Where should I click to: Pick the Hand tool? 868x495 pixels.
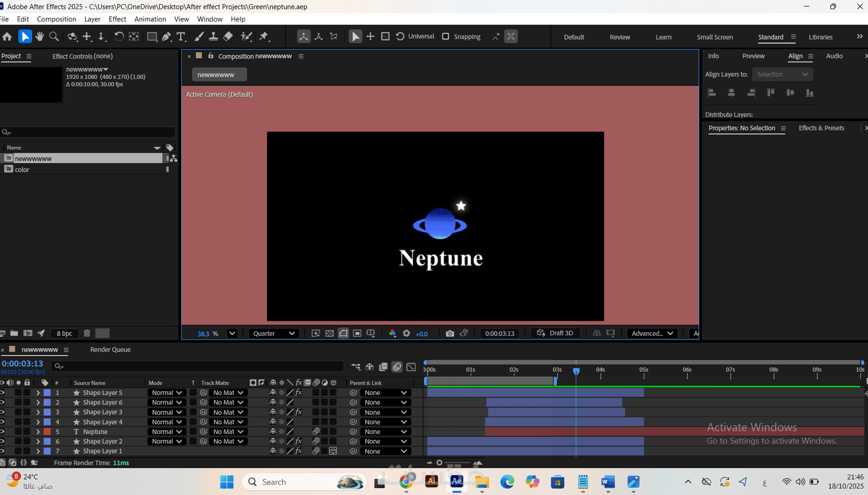39,37
